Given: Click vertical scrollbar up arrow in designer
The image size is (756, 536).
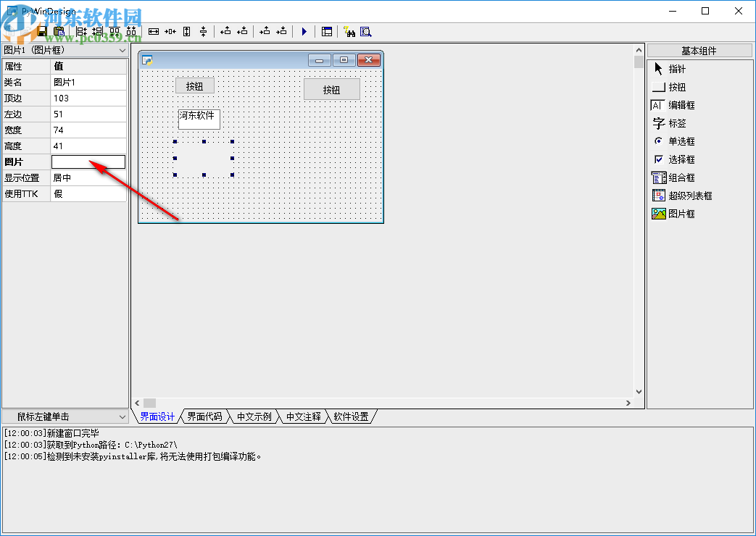Looking at the screenshot, I should pos(639,50).
